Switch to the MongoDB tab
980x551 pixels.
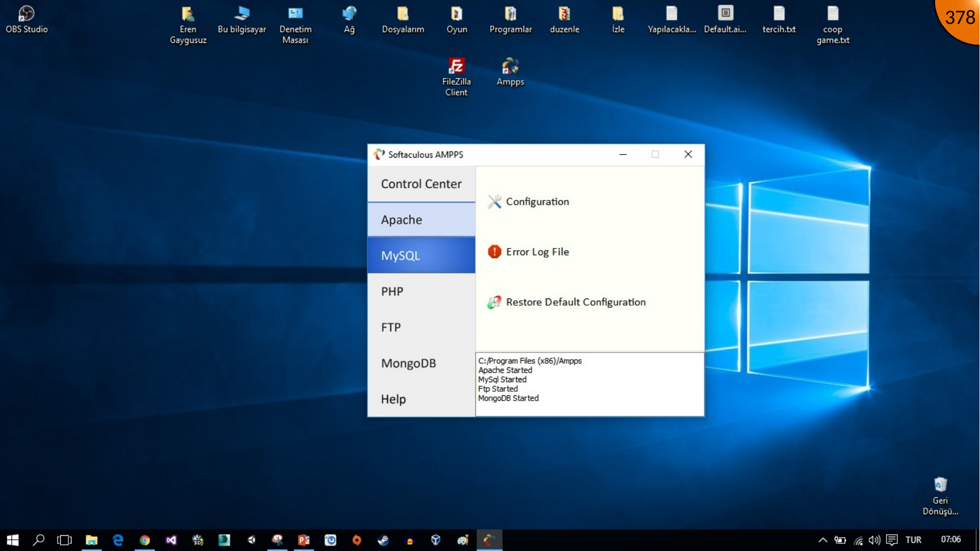[421, 363]
